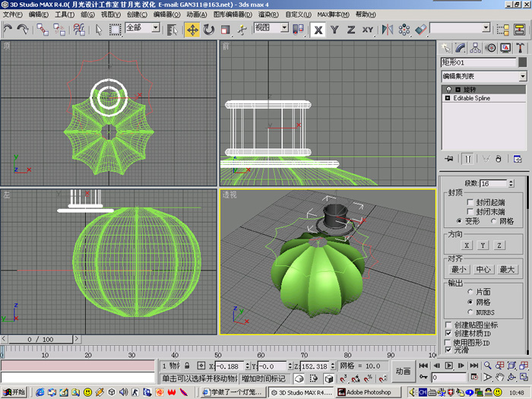Click the selection lock padlock icon
532x399 pixels.
coord(187,366)
